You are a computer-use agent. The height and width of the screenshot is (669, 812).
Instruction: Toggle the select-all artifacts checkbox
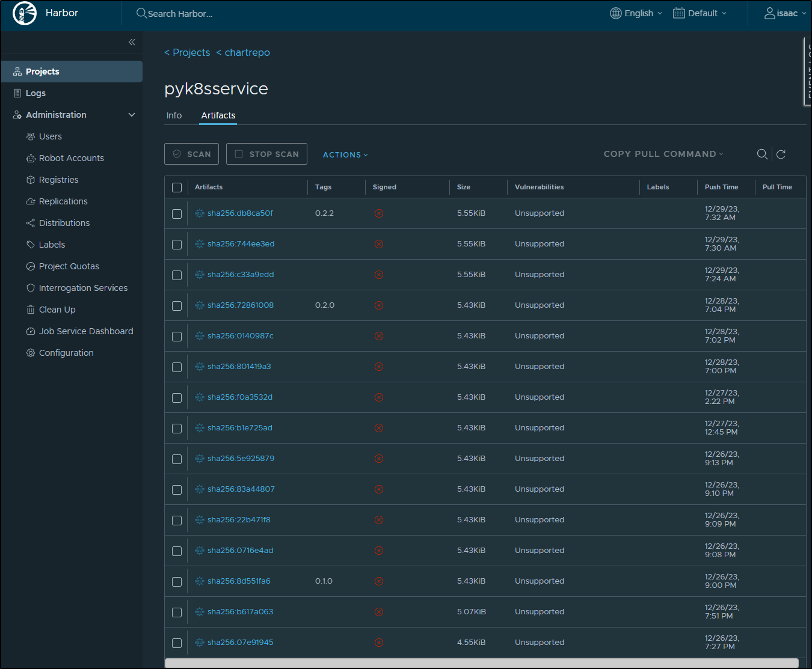(x=177, y=188)
